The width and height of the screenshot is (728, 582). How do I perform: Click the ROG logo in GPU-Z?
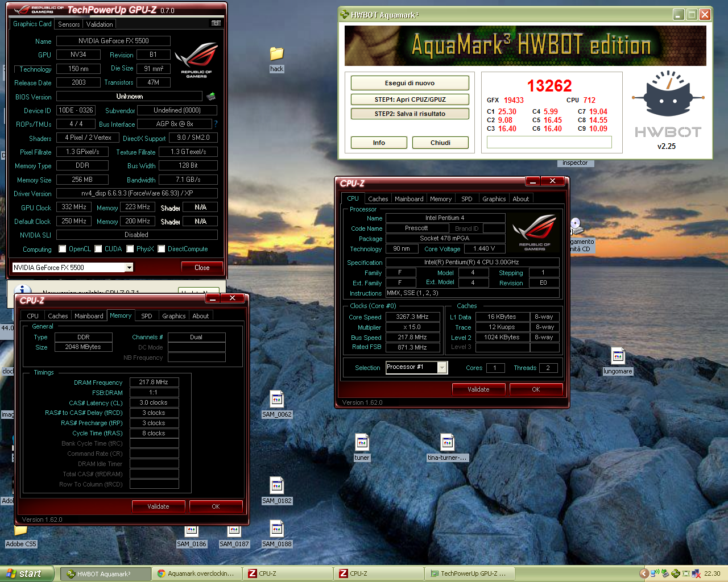pyautogui.click(x=197, y=60)
